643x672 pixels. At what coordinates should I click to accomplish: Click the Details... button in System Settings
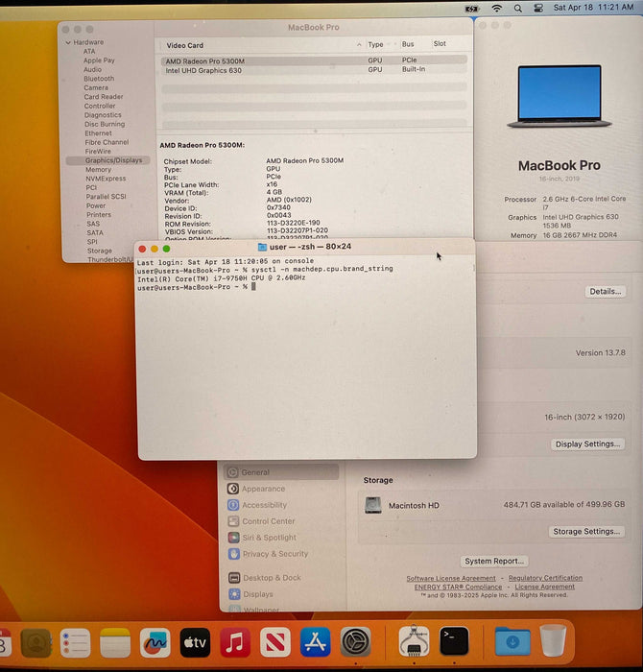point(606,292)
